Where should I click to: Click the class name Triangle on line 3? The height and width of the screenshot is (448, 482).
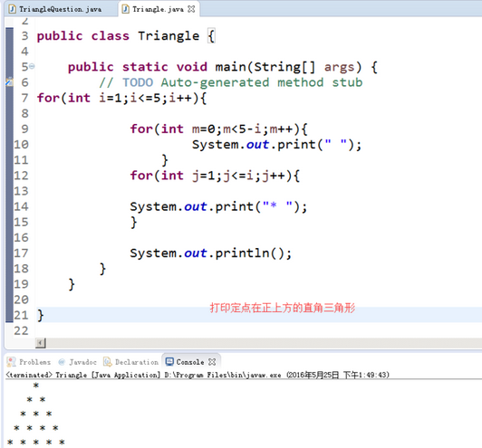[169, 36]
